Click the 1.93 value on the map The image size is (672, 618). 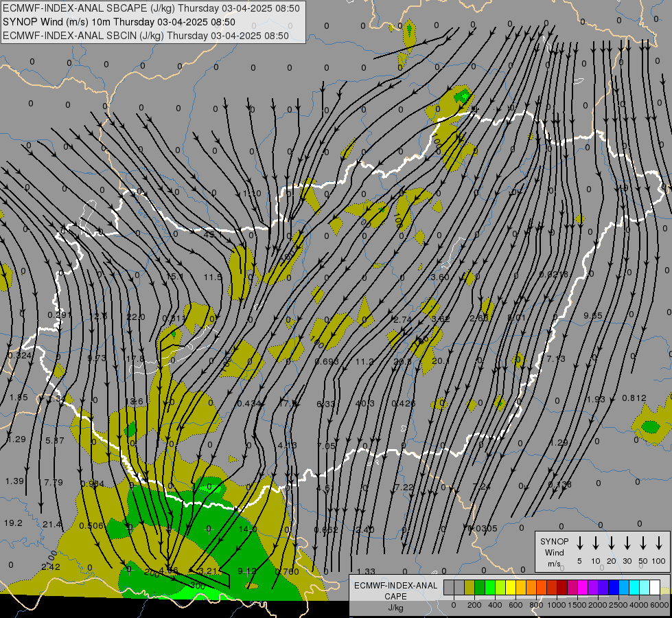click(x=596, y=399)
